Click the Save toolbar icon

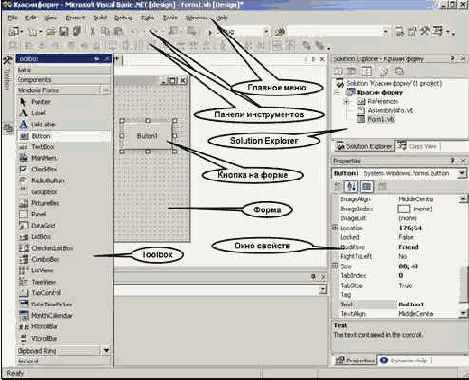(63, 32)
